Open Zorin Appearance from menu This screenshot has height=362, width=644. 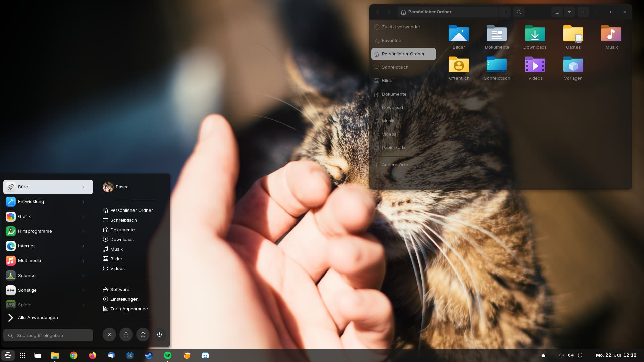pyautogui.click(x=129, y=309)
